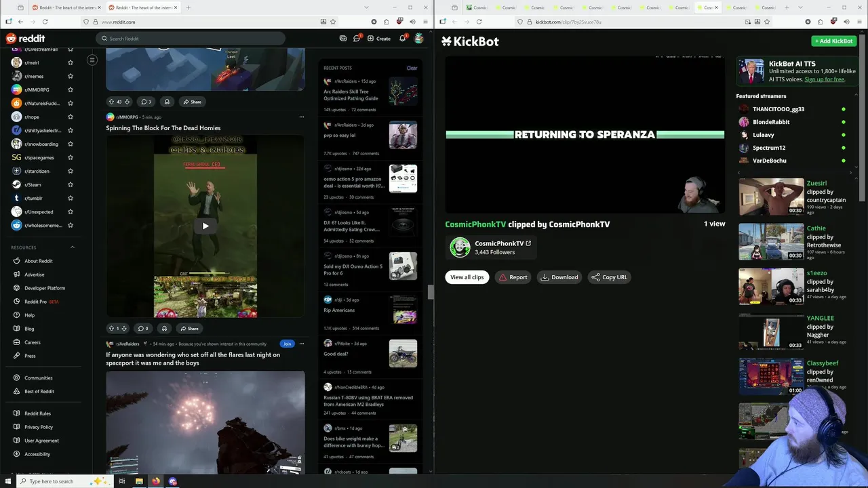
Task: Open Windows Start menu
Action: (8, 481)
